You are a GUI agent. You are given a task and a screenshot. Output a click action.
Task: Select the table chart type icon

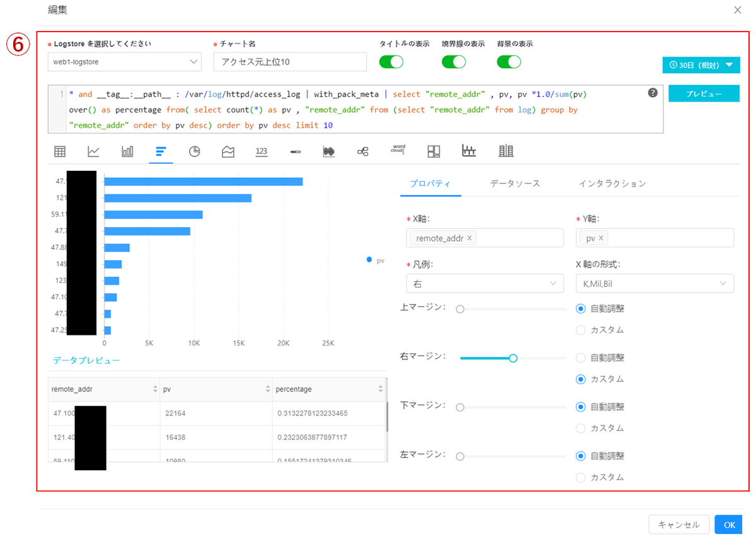click(60, 151)
